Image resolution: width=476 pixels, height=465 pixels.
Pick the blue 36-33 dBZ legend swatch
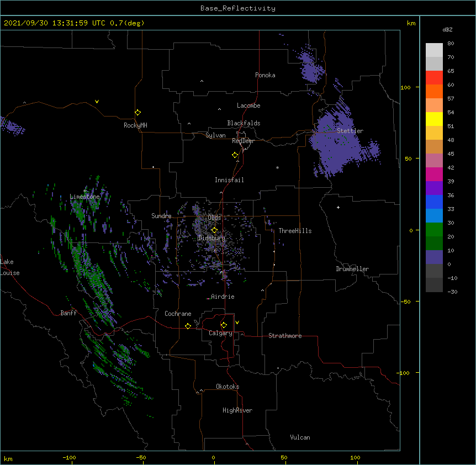pos(434,202)
